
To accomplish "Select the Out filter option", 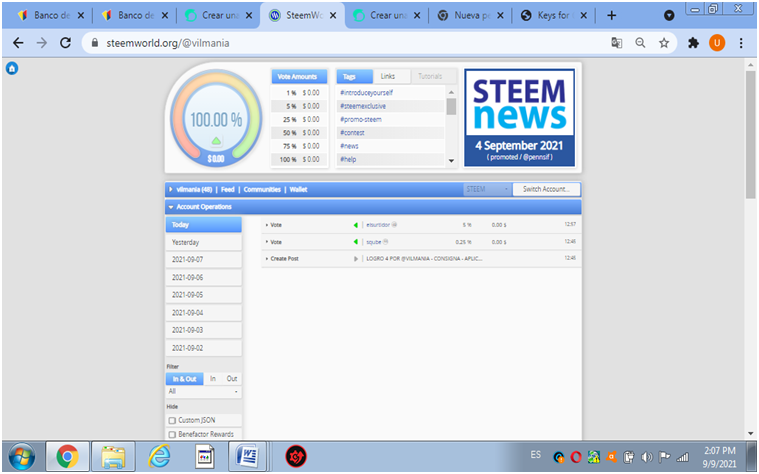I will [x=232, y=379].
